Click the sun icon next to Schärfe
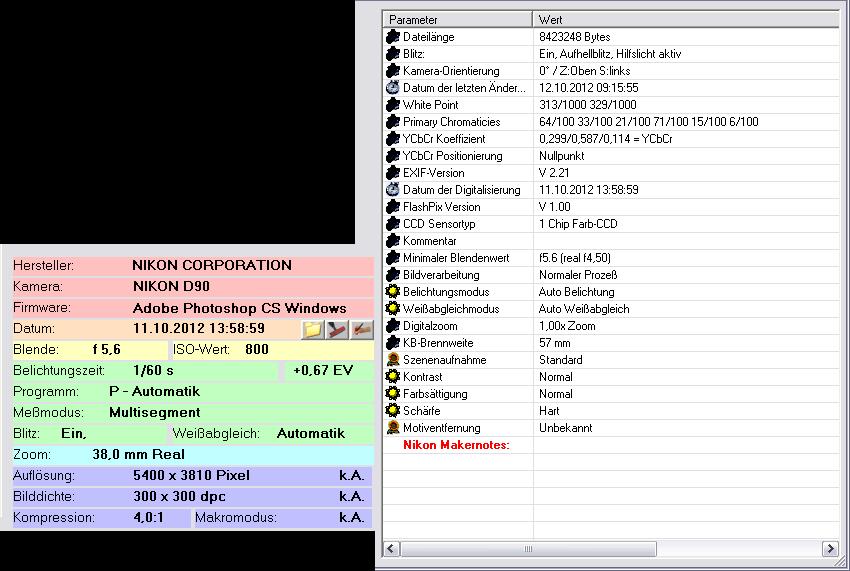Viewport: 850px width, 571px height. tap(392, 411)
